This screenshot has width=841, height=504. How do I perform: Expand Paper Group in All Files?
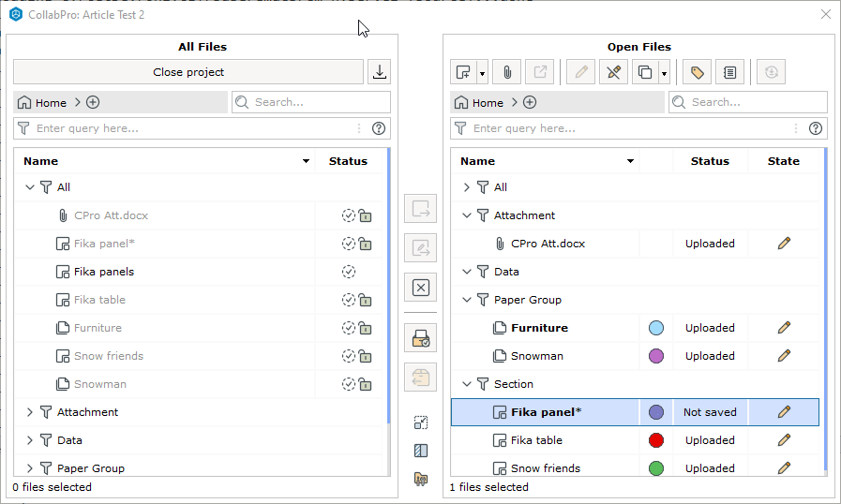30,468
